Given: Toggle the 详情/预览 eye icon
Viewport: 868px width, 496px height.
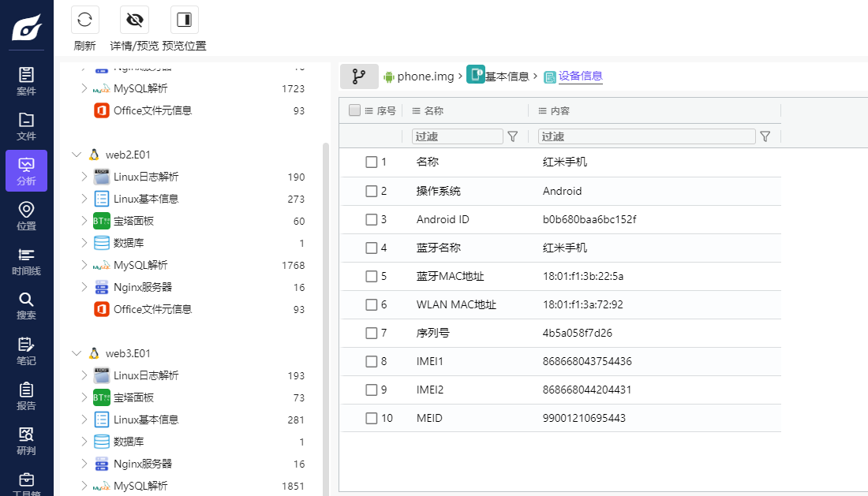Looking at the screenshot, I should (x=134, y=20).
